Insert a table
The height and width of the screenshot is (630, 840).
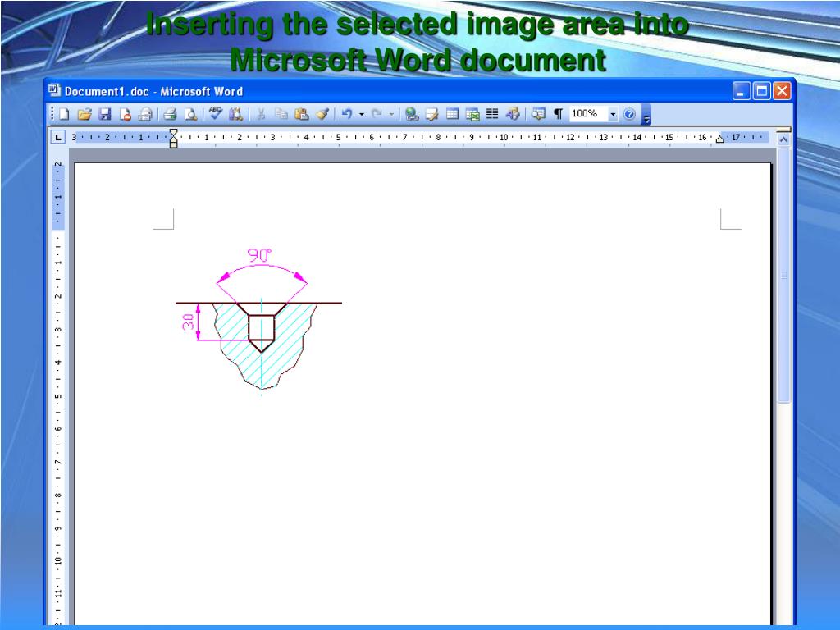click(452, 114)
